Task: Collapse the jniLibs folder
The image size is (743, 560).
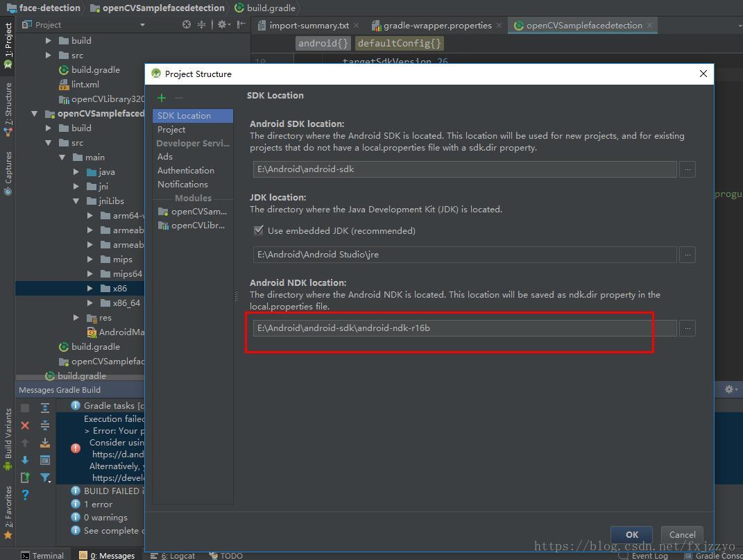Action: tap(76, 201)
